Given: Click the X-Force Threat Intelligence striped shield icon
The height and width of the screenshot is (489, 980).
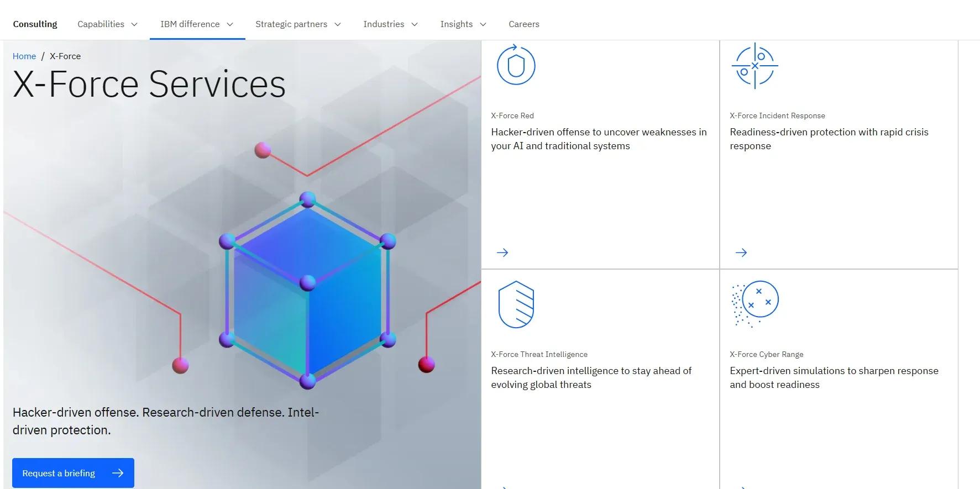Looking at the screenshot, I should point(516,304).
